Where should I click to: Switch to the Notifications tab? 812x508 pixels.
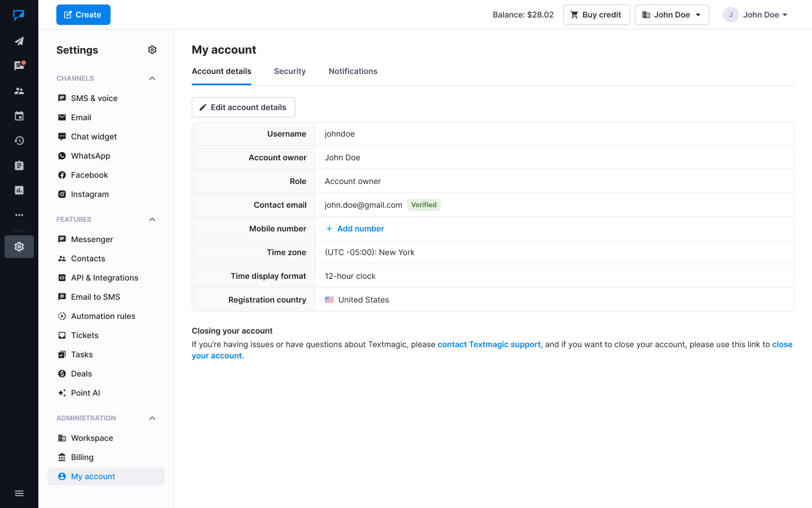(x=353, y=71)
